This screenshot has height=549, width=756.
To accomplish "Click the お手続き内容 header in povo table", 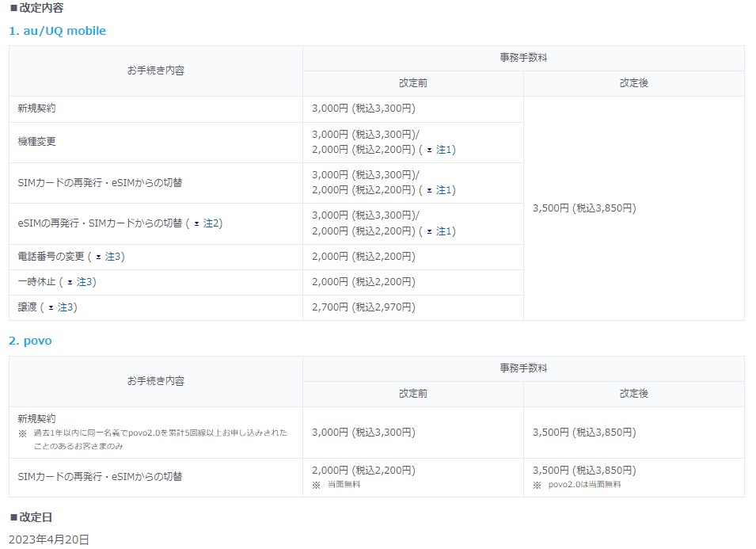I will (154, 380).
